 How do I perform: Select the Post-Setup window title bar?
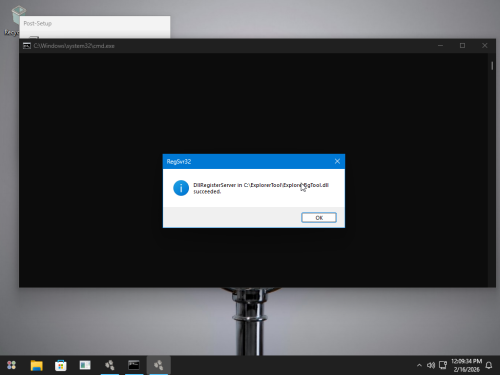[95, 23]
